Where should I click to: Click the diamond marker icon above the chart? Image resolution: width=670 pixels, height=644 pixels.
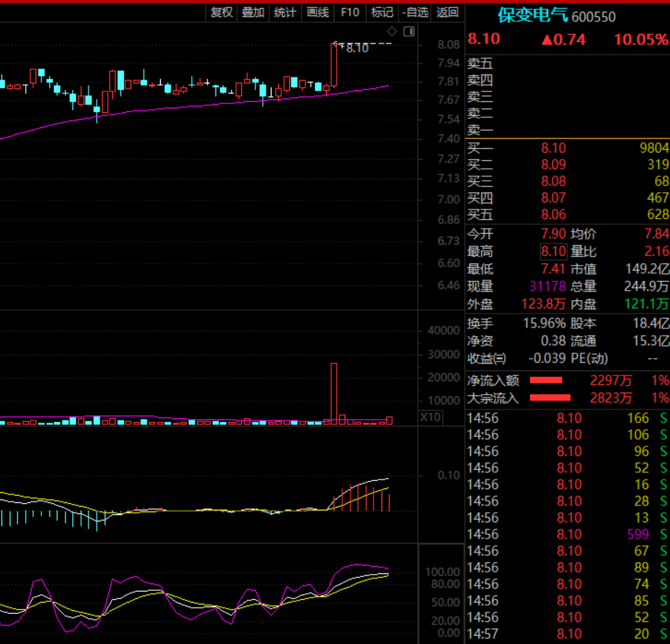[x=392, y=32]
